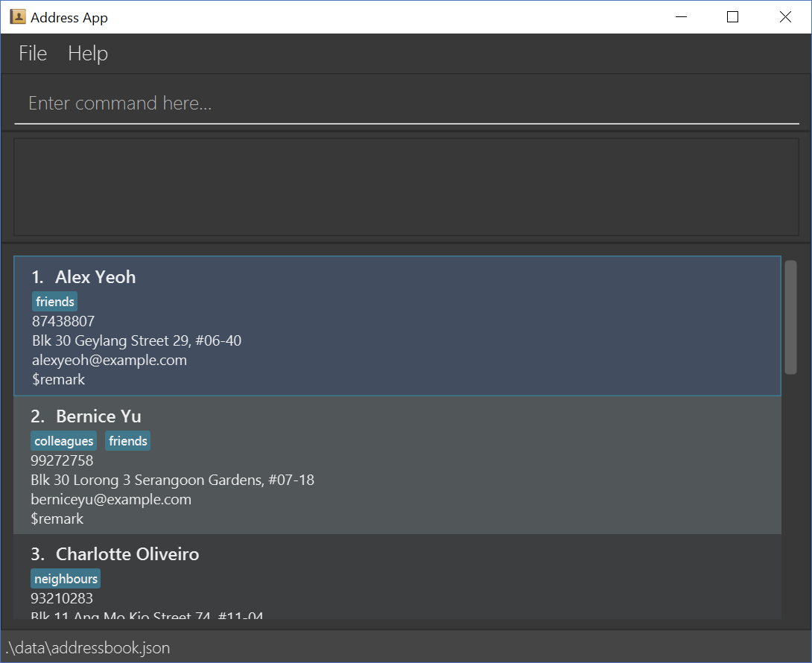This screenshot has width=812, height=663.
Task: Select the Bernice Yu contact name
Action: pyautogui.click(x=98, y=416)
